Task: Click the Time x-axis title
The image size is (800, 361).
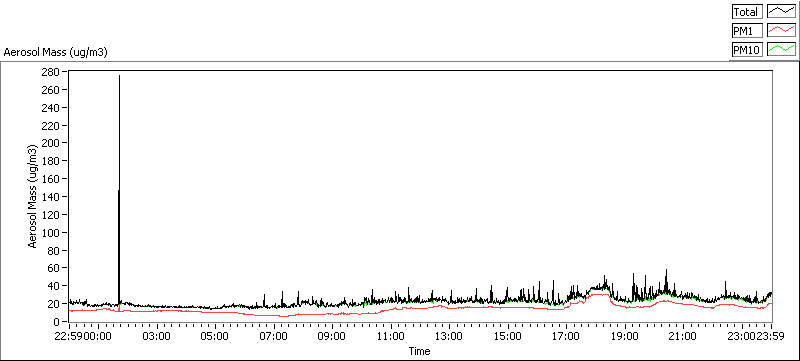Action: 419,351
